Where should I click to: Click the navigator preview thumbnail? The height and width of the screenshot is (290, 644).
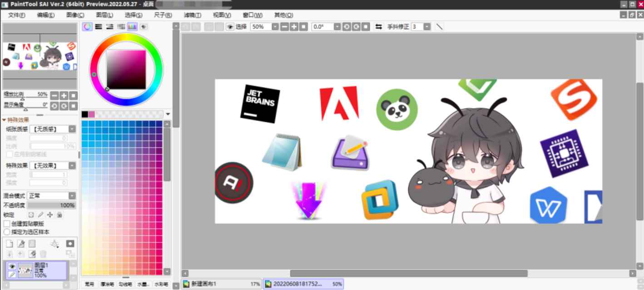(x=40, y=57)
